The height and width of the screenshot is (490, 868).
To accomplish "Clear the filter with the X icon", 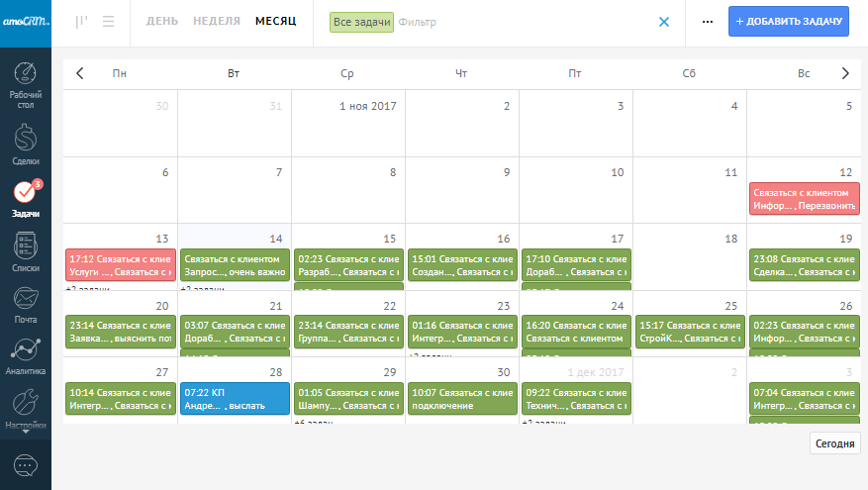I will point(664,22).
